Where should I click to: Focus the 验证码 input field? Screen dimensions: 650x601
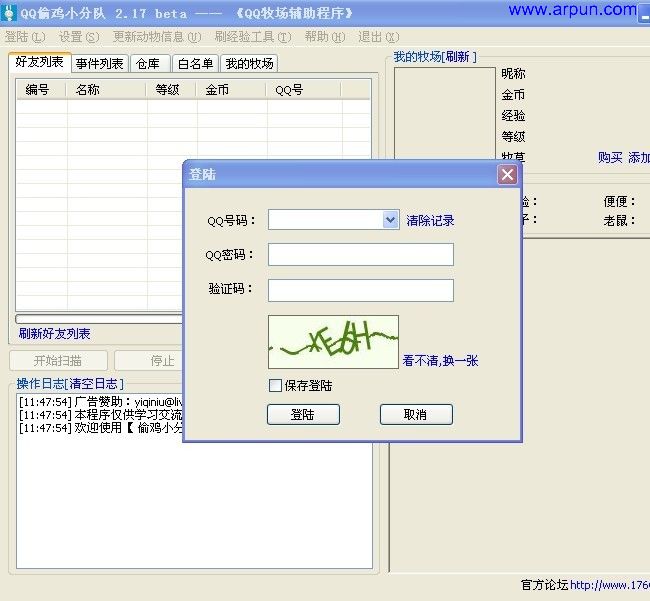click(x=360, y=290)
